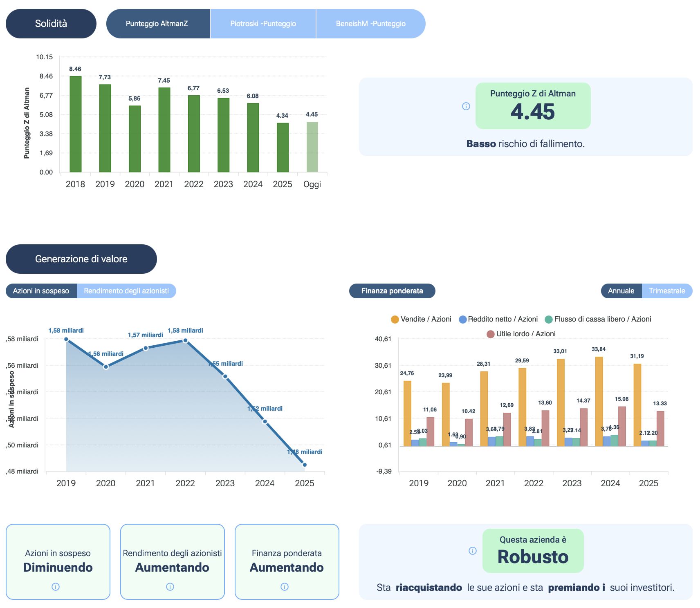Switch to Rendimento degli azionisti tab
This screenshot has width=700, height=608.
tap(126, 291)
